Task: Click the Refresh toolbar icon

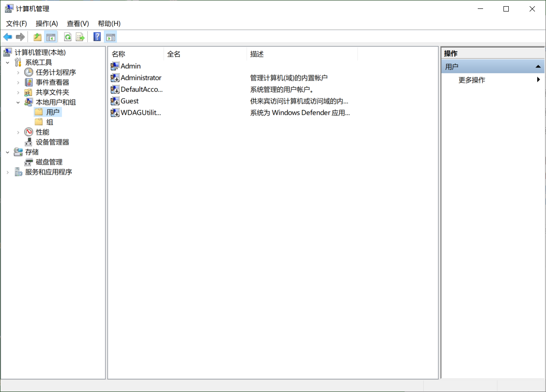Action: (x=68, y=37)
